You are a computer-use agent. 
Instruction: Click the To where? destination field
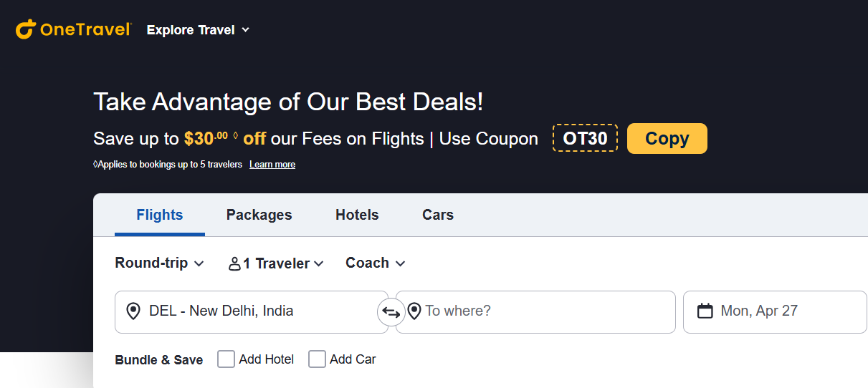545,311
